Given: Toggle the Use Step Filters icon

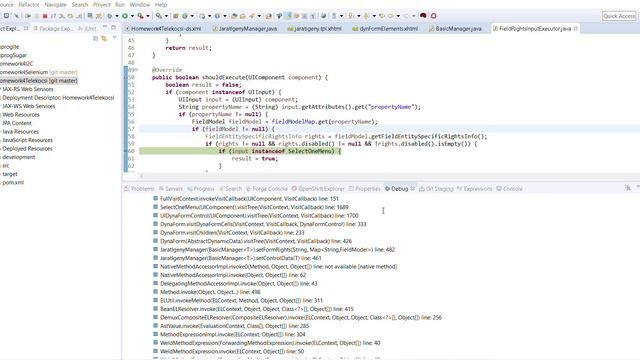Looking at the screenshot, I should click(x=99, y=16).
